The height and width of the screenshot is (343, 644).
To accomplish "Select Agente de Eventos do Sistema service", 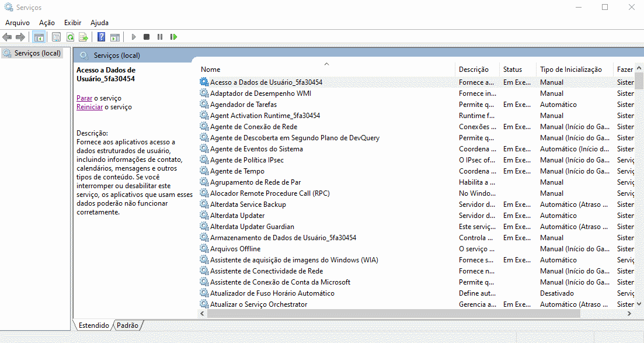I will tap(256, 148).
